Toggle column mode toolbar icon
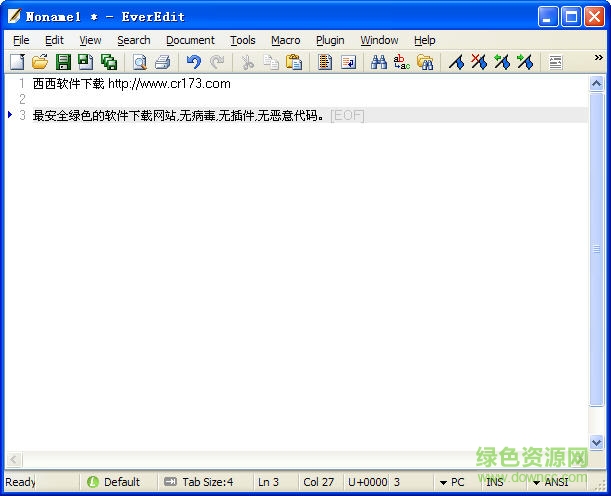Image resolution: width=611 pixels, height=496 pixels. pos(325,62)
